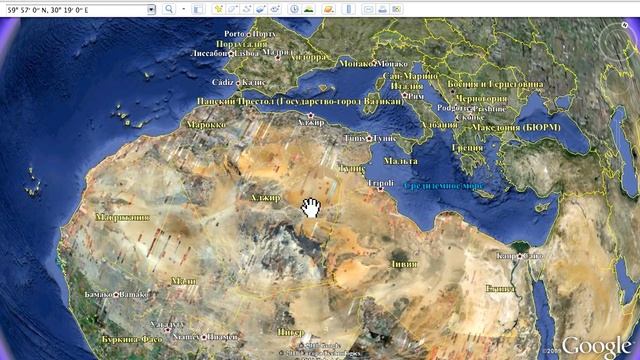Open the planets switcher icon

coord(329,9)
